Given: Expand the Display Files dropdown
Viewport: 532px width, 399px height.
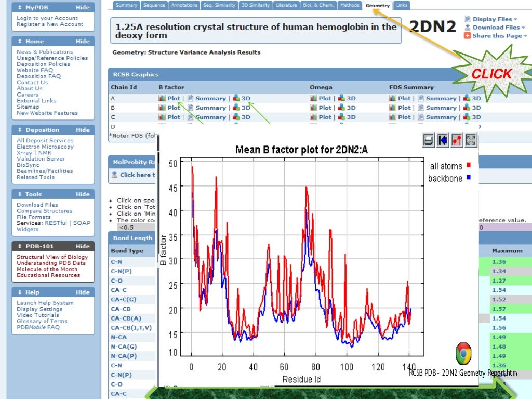Looking at the screenshot, I should tap(495, 19).
